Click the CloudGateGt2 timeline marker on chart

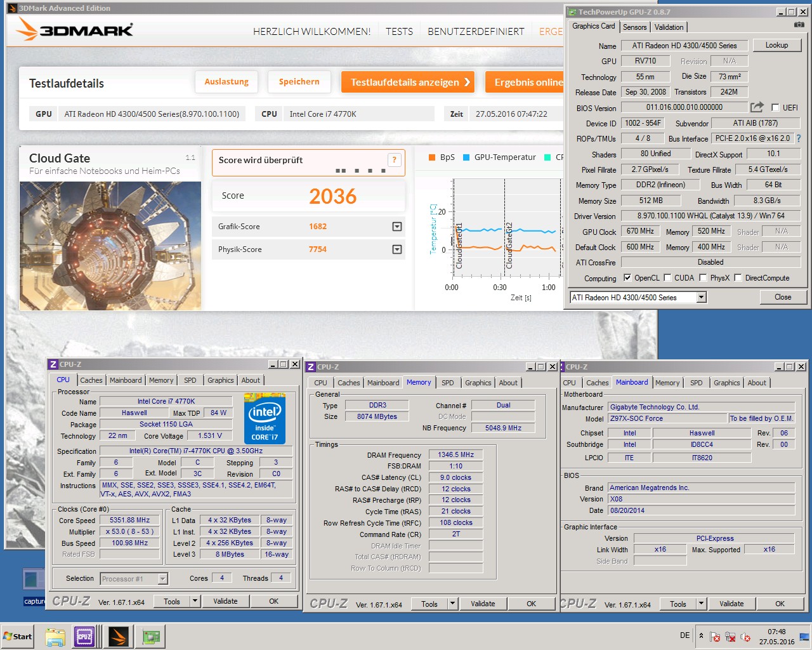click(509, 245)
